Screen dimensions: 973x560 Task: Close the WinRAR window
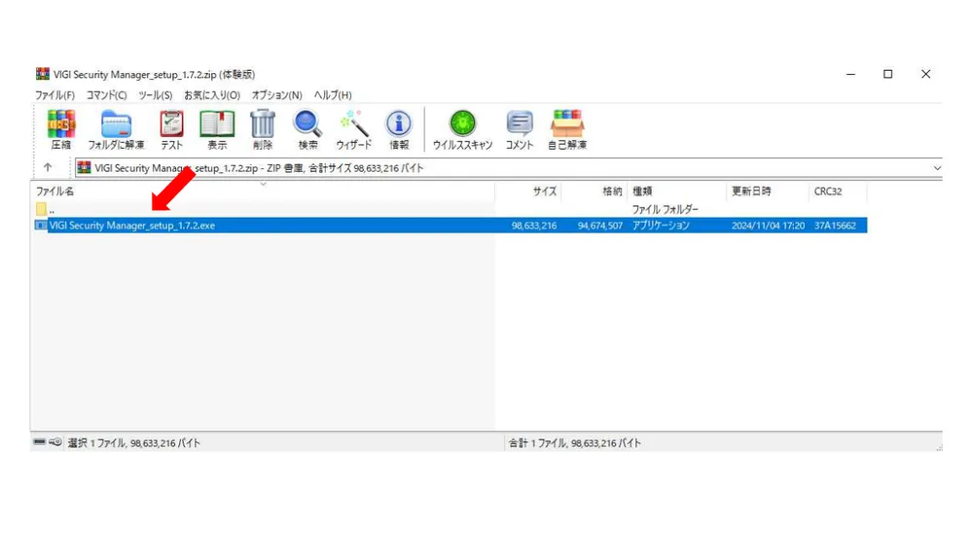pos(926,74)
